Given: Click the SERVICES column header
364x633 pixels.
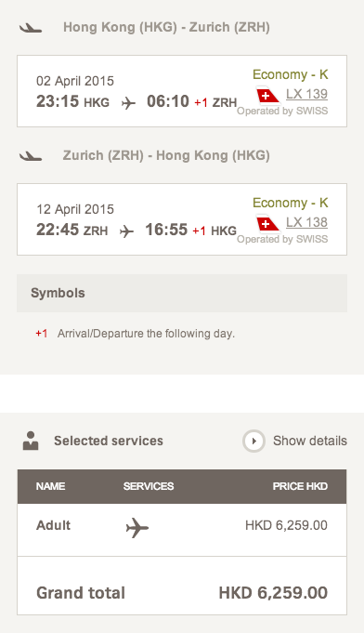Looking at the screenshot, I should pyautogui.click(x=149, y=486).
